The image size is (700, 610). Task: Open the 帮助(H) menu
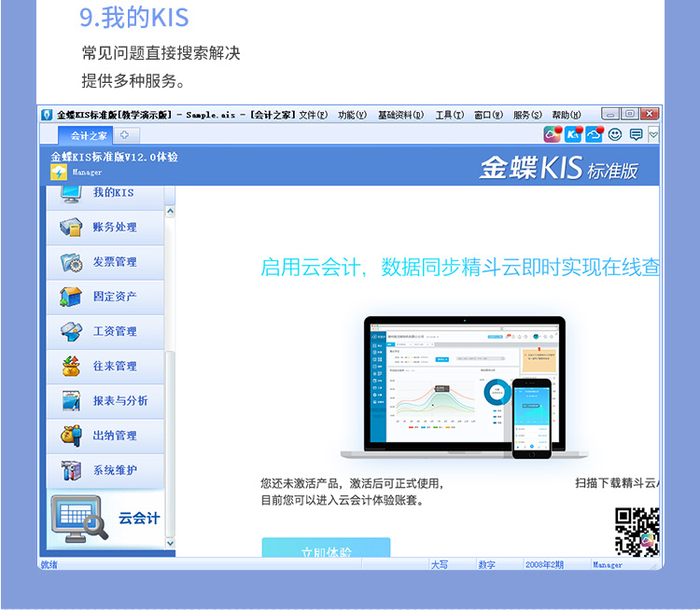click(567, 115)
